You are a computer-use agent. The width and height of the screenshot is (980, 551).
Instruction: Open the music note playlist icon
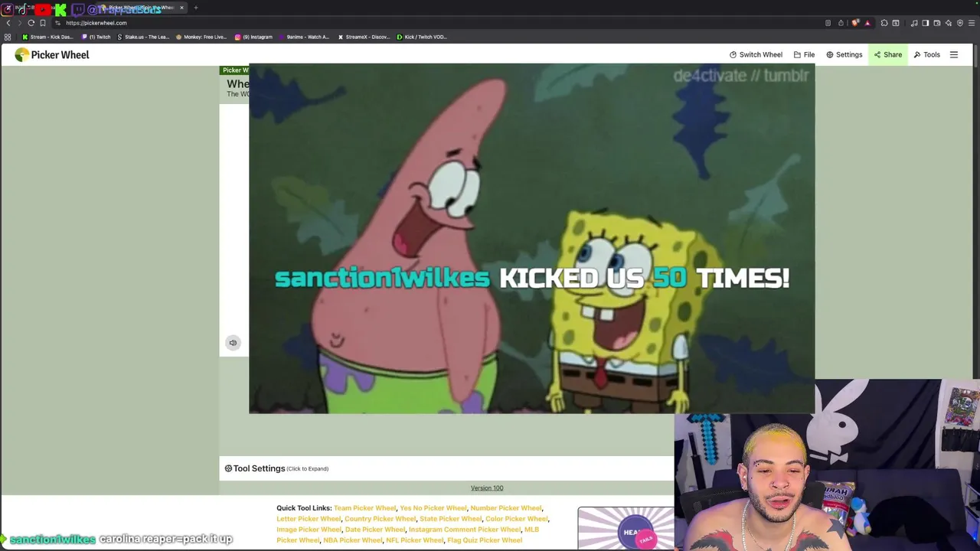914,23
